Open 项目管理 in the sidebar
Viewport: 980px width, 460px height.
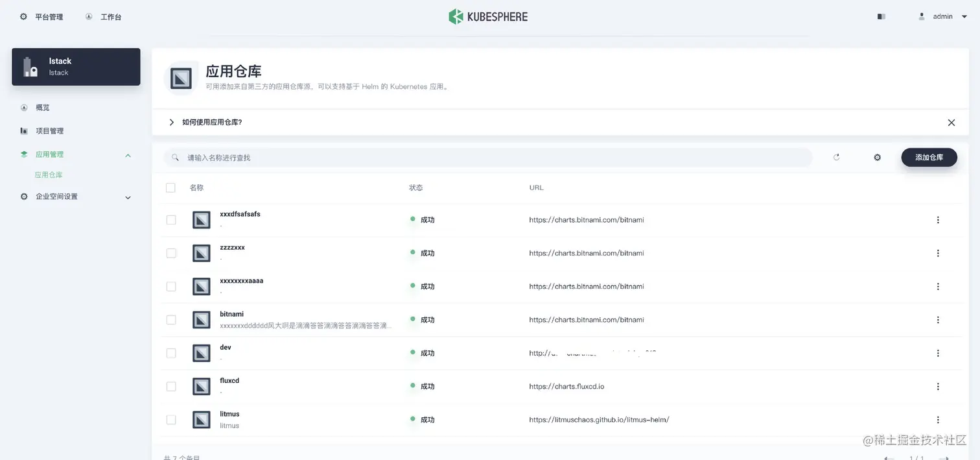click(x=50, y=131)
